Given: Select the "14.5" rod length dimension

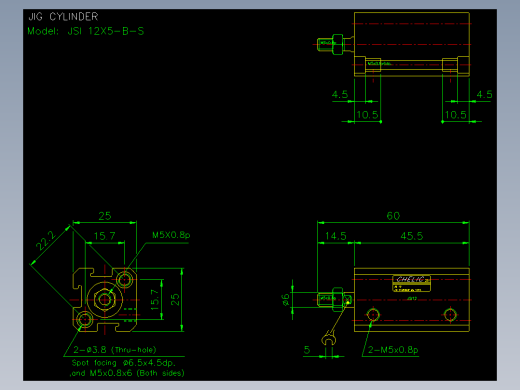Looking at the screenshot, I should tap(336, 236).
